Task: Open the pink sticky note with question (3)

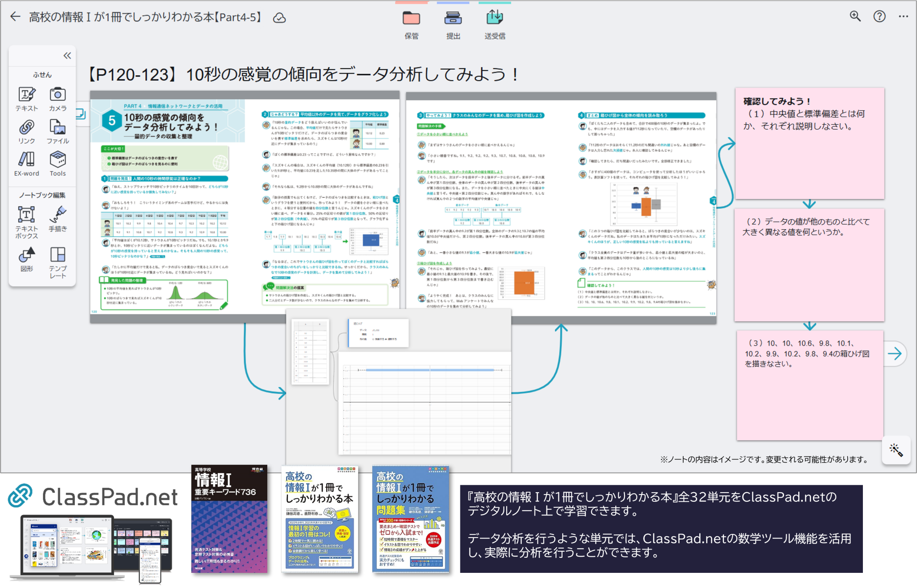Action: coord(810,386)
